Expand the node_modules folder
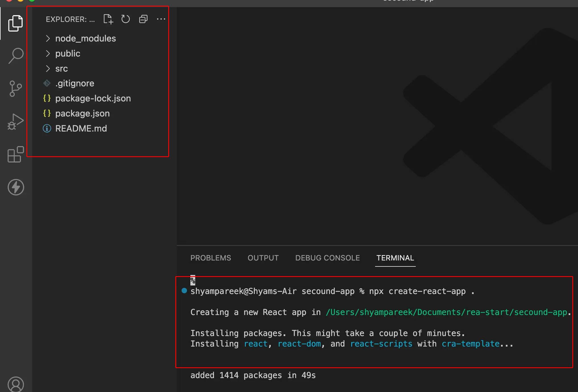578x392 pixels. (x=85, y=38)
